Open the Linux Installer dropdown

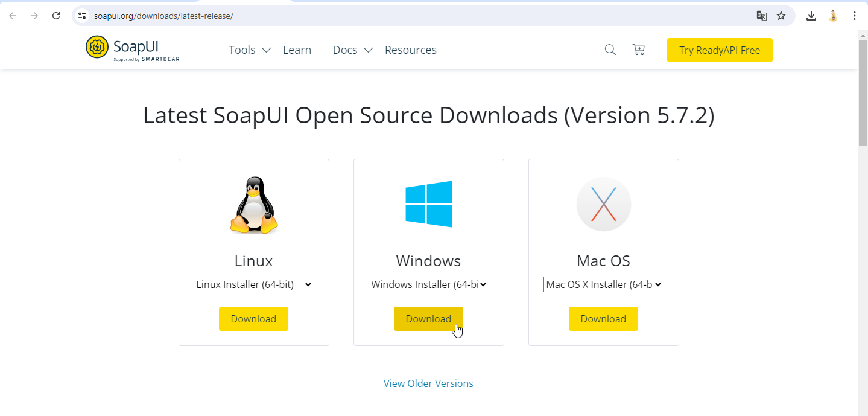pyautogui.click(x=254, y=284)
